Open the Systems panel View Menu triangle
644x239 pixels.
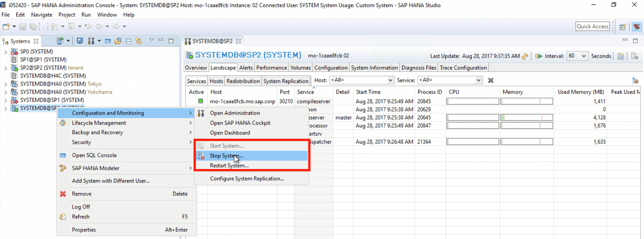click(151, 40)
